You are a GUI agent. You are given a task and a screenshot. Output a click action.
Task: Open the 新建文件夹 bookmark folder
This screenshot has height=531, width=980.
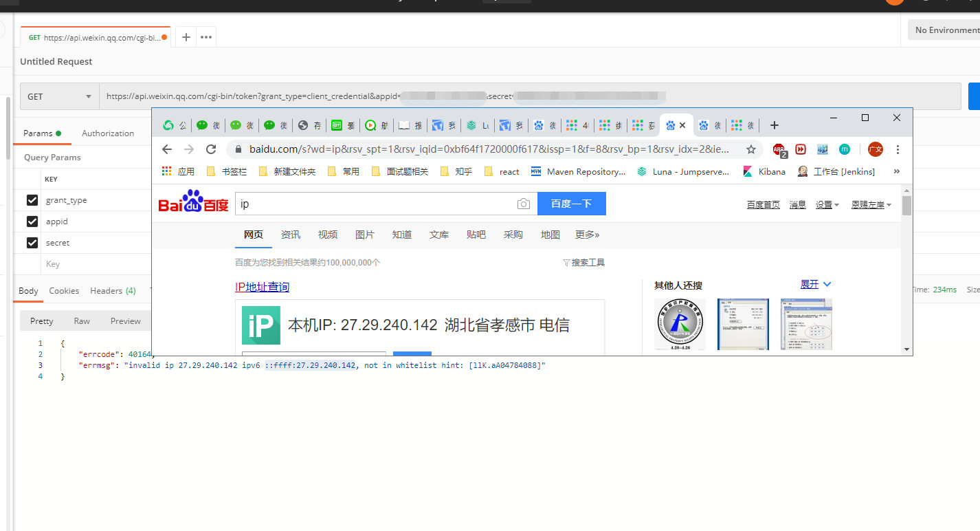coord(287,171)
